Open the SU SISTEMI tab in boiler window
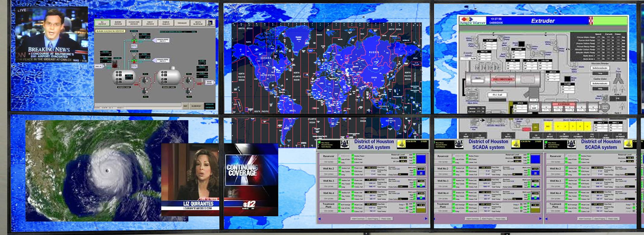Screen dimensions: 644x235 [x=102, y=23]
